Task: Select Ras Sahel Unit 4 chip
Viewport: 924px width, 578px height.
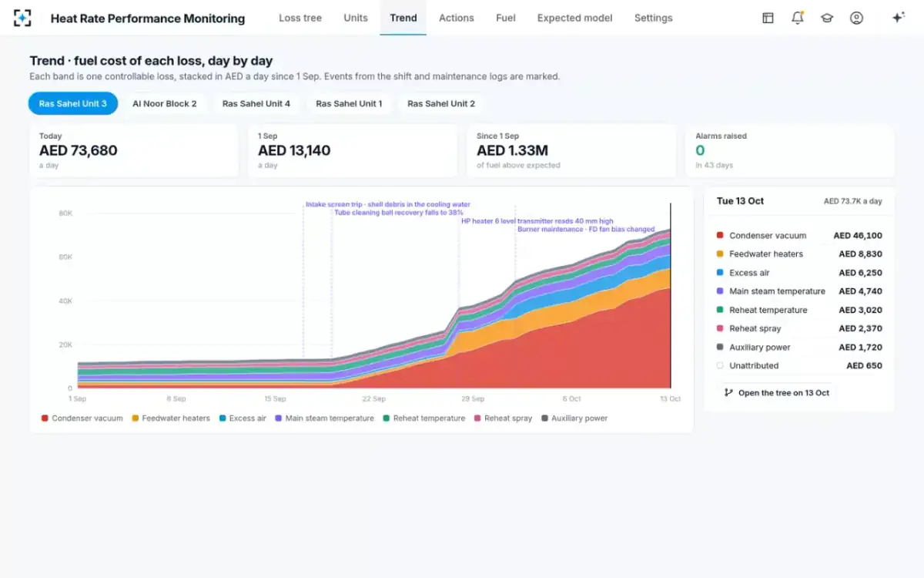Action: click(x=256, y=103)
